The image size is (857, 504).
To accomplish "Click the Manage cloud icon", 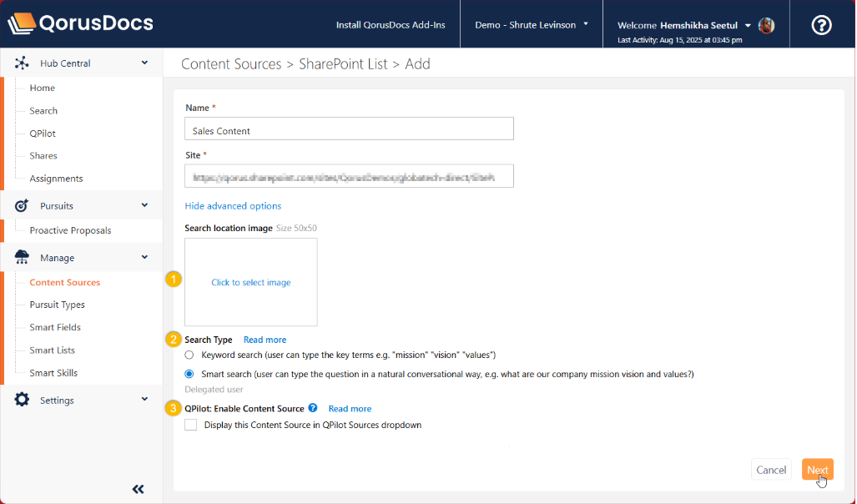I will (x=23, y=258).
